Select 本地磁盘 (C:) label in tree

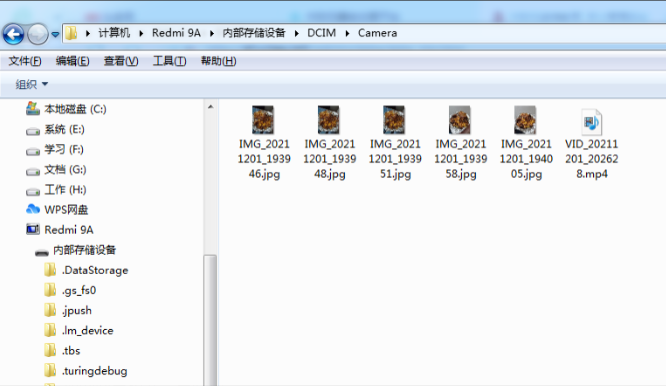[x=75, y=109]
